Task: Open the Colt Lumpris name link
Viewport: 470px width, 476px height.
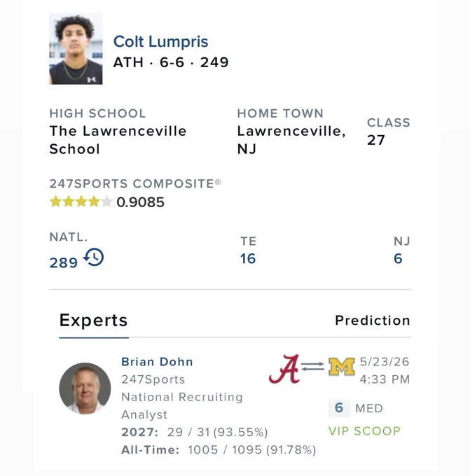Action: coord(160,41)
